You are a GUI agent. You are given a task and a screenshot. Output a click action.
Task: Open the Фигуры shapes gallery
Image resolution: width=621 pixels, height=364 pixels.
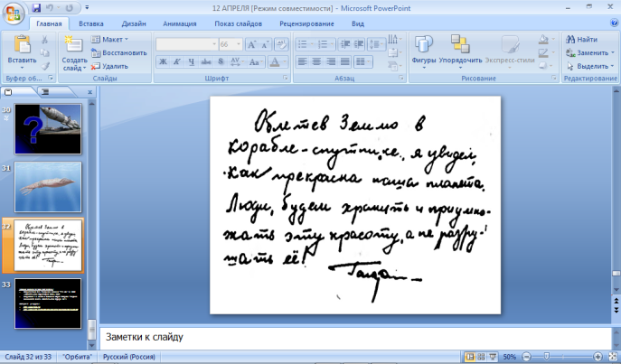coord(423,51)
